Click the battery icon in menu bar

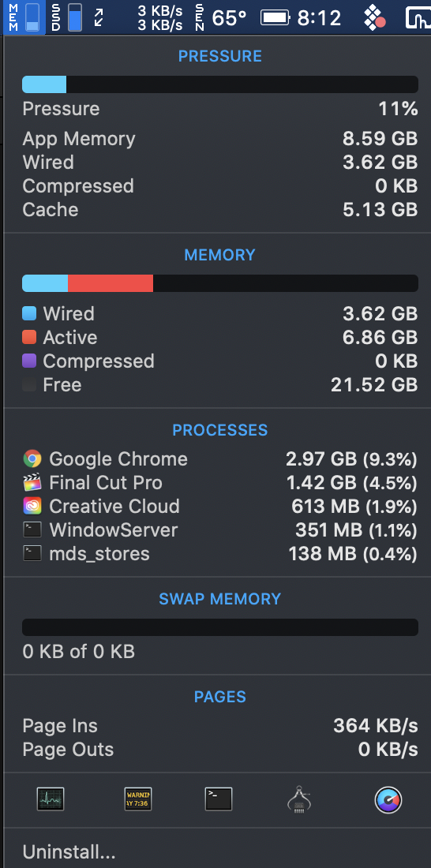275,17
